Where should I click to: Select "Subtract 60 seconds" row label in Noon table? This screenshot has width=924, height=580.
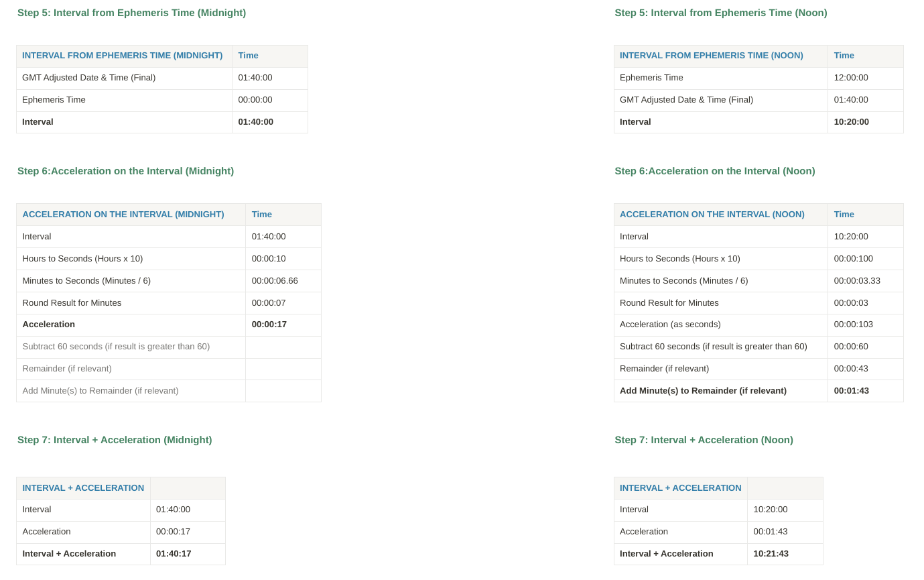tap(714, 347)
